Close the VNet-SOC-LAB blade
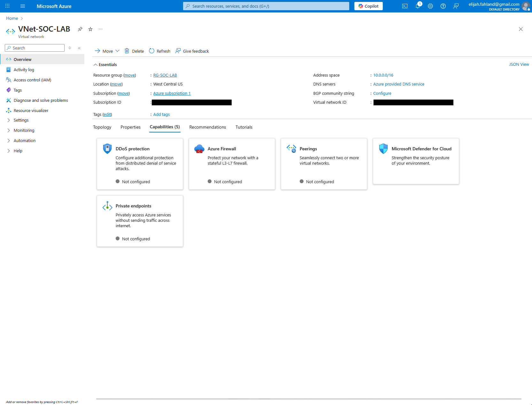 pos(521,29)
